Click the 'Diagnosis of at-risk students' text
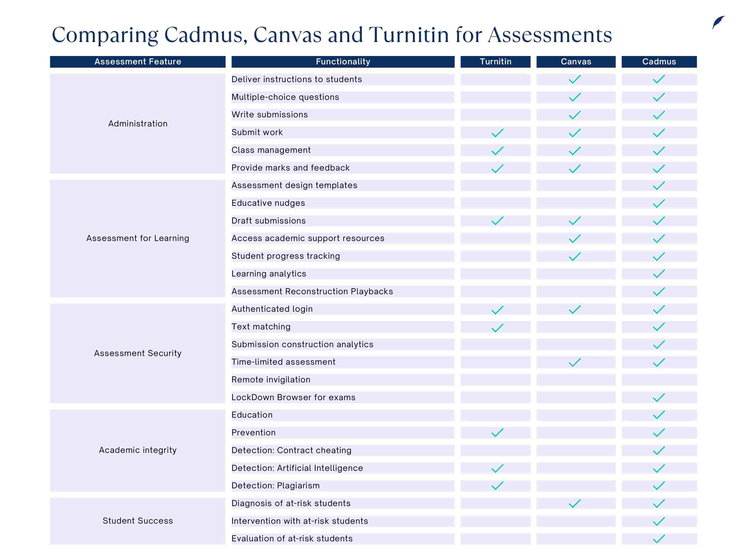 tap(291, 503)
